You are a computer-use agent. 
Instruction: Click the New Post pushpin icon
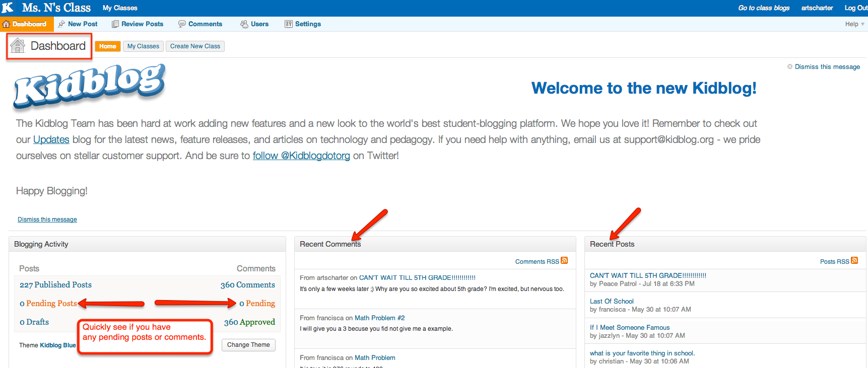tap(61, 24)
